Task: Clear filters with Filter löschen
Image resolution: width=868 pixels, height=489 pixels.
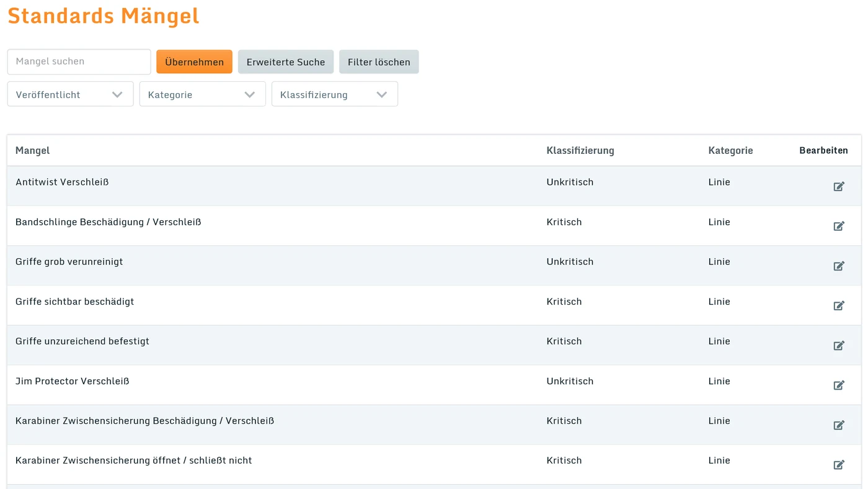Action: click(379, 62)
